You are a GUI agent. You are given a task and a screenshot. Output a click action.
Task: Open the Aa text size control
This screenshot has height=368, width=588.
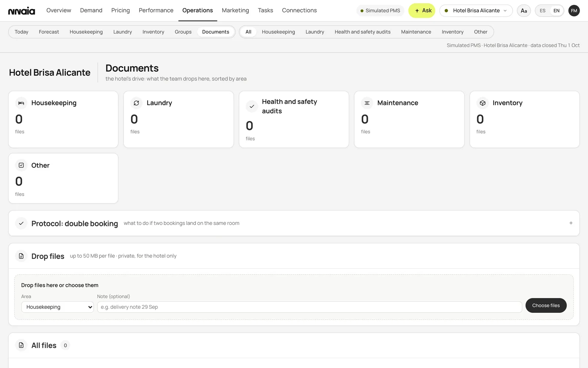[524, 11]
